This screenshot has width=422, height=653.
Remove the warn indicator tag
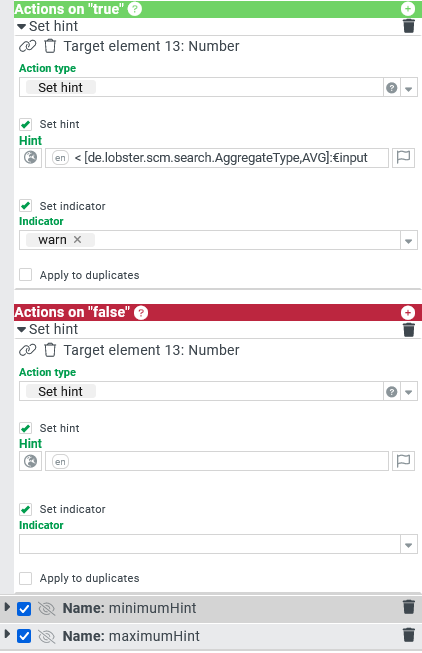click(x=77, y=239)
